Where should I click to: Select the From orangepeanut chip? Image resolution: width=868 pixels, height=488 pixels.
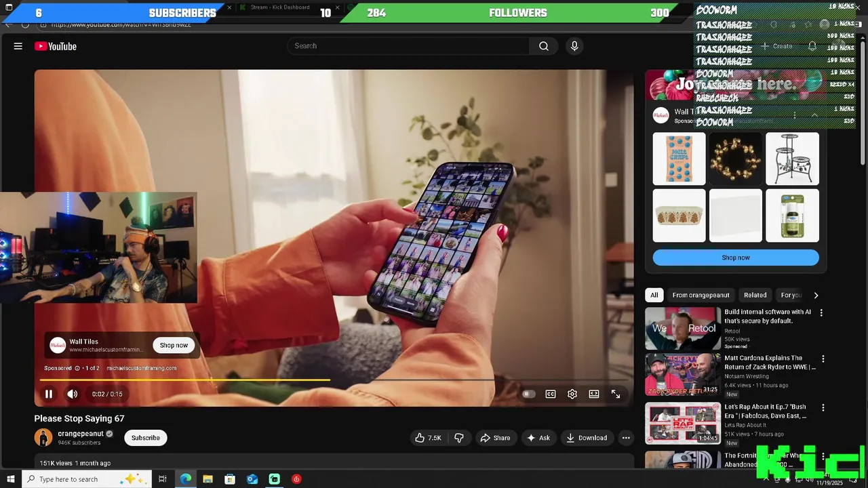click(x=701, y=295)
